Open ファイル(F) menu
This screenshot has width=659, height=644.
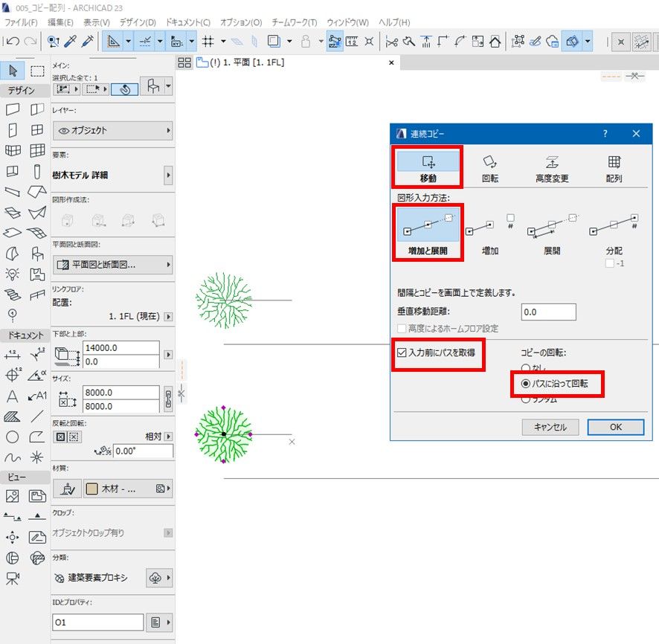coord(21,22)
